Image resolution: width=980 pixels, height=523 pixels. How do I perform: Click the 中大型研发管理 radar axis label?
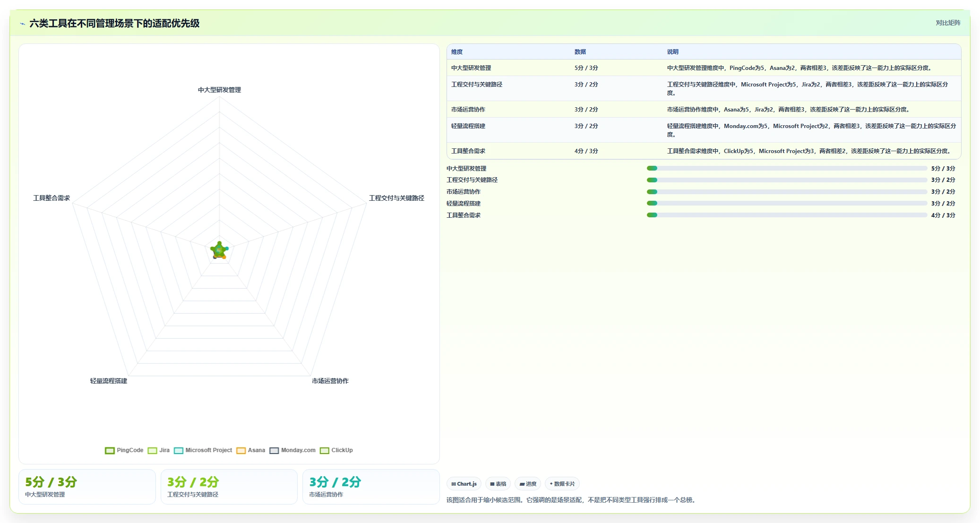219,90
